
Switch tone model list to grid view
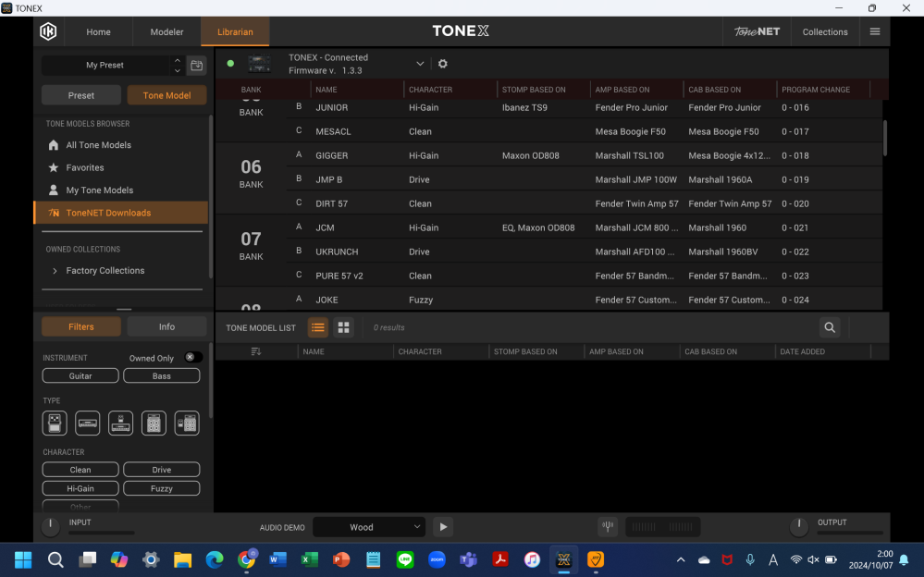click(x=343, y=327)
